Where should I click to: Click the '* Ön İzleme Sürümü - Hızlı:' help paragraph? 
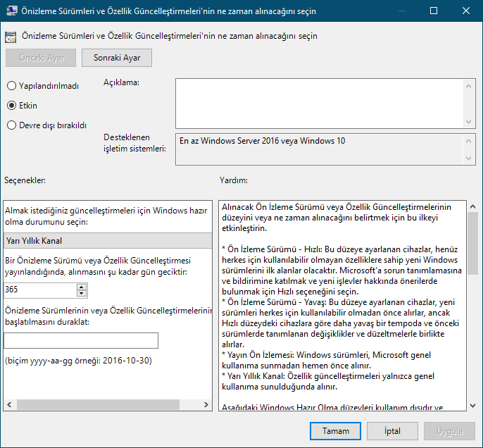point(341,270)
